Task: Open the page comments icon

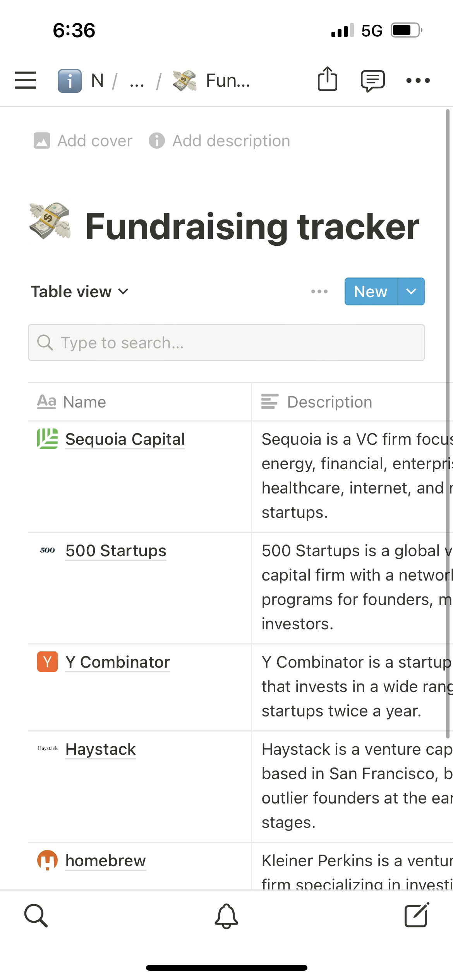Action: 372,81
